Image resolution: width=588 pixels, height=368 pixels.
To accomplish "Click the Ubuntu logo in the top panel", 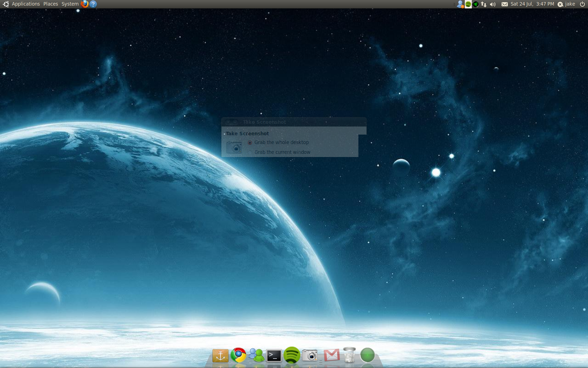I will tap(6, 4).
